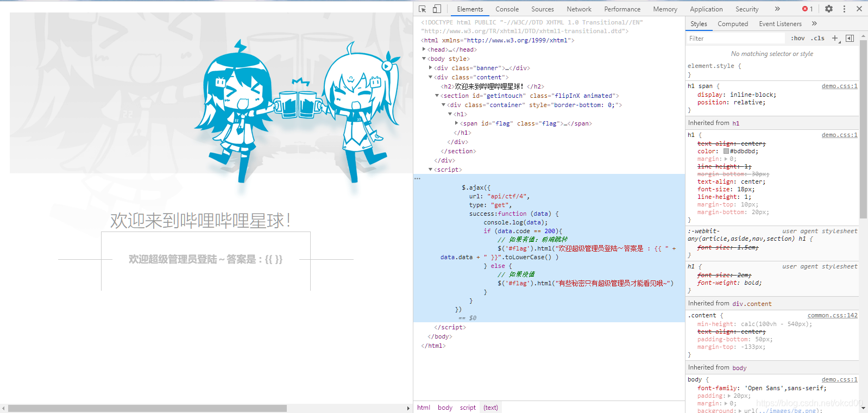Open the Network tab

click(579, 9)
